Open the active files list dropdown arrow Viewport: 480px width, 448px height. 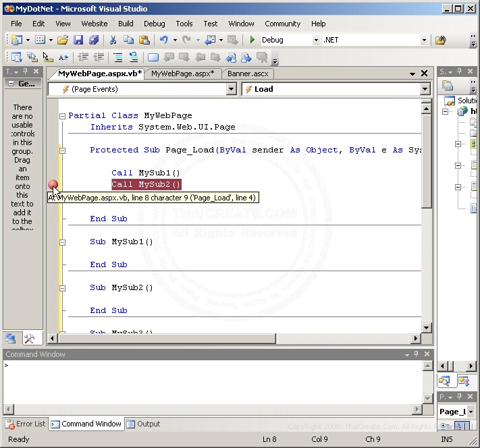(412, 74)
